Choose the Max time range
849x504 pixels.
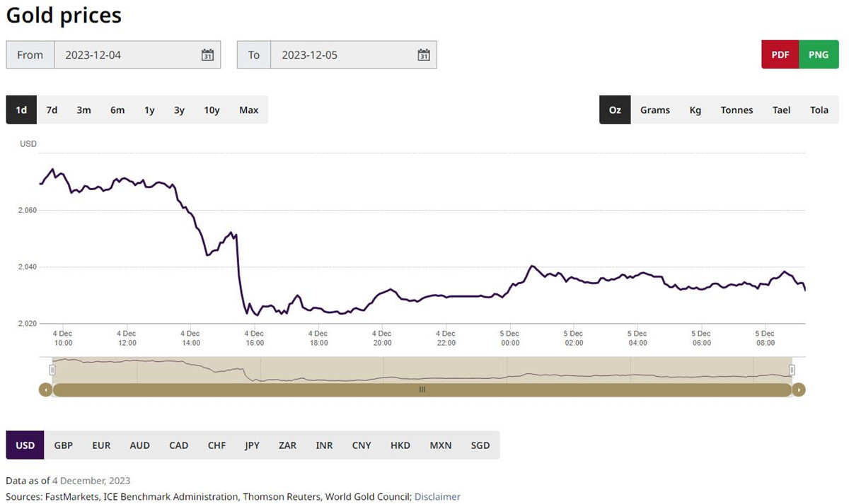(x=248, y=110)
